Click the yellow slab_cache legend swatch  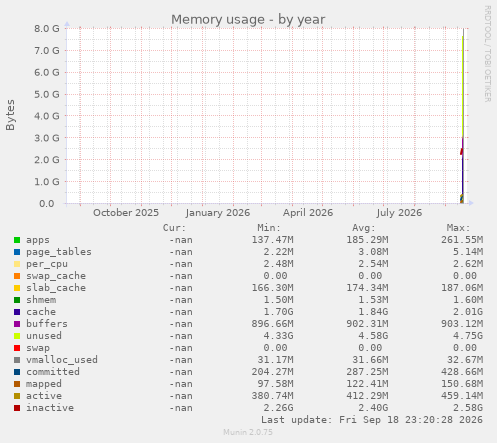[x=17, y=288]
